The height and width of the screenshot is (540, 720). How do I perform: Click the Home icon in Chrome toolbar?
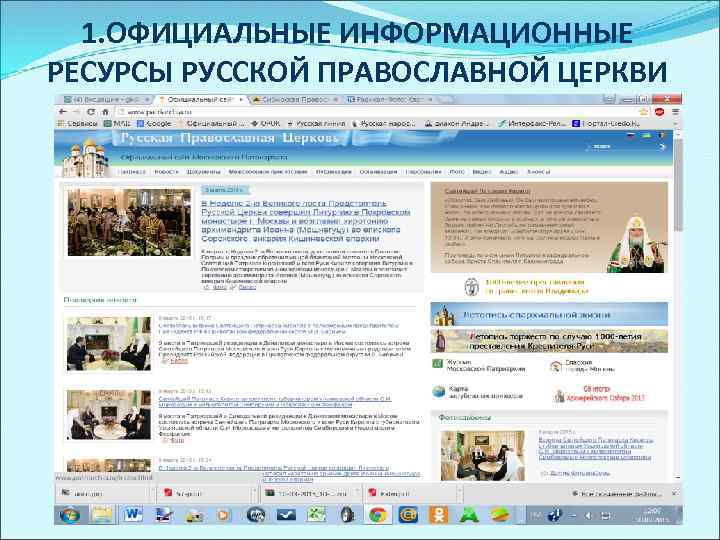[x=105, y=112]
